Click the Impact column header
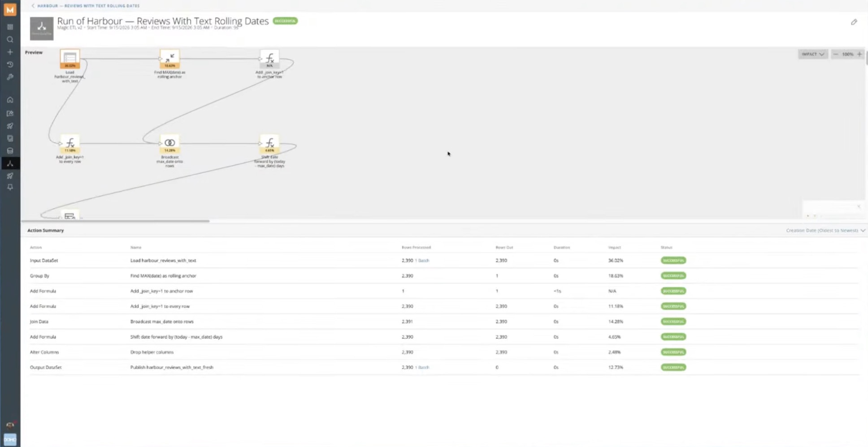This screenshot has width=868, height=447. click(614, 247)
